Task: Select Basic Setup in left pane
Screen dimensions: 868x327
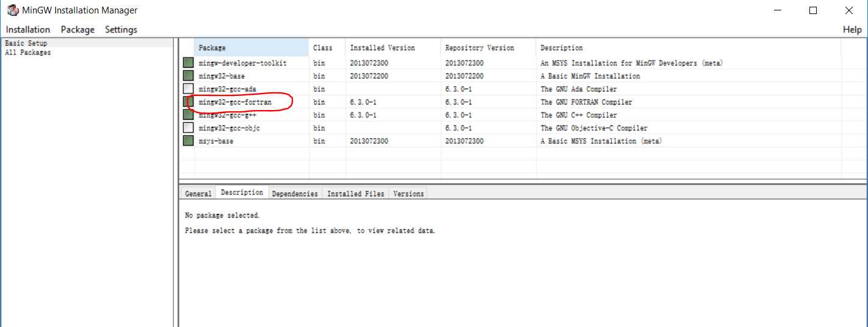Action: click(26, 43)
